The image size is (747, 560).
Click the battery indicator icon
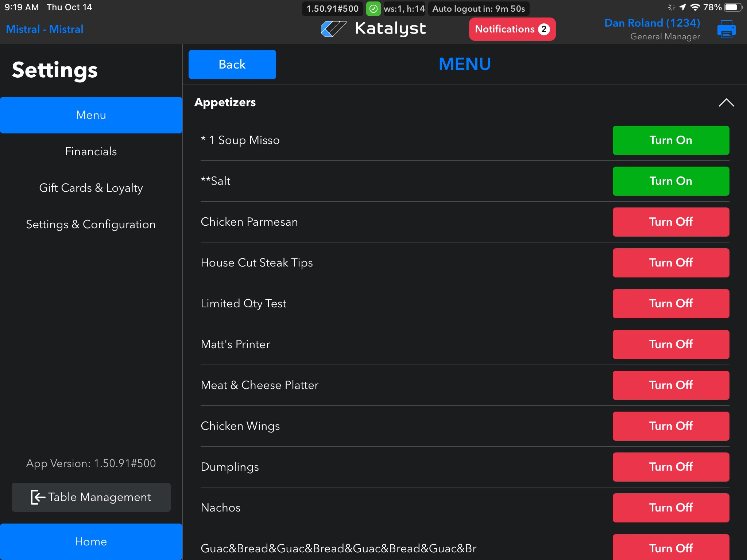click(733, 7)
